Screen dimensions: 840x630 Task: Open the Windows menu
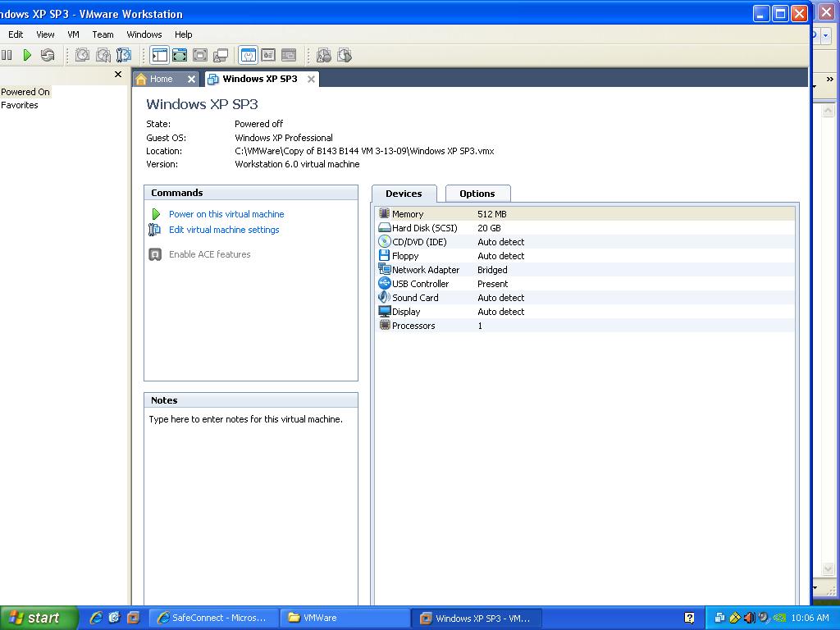coord(144,34)
